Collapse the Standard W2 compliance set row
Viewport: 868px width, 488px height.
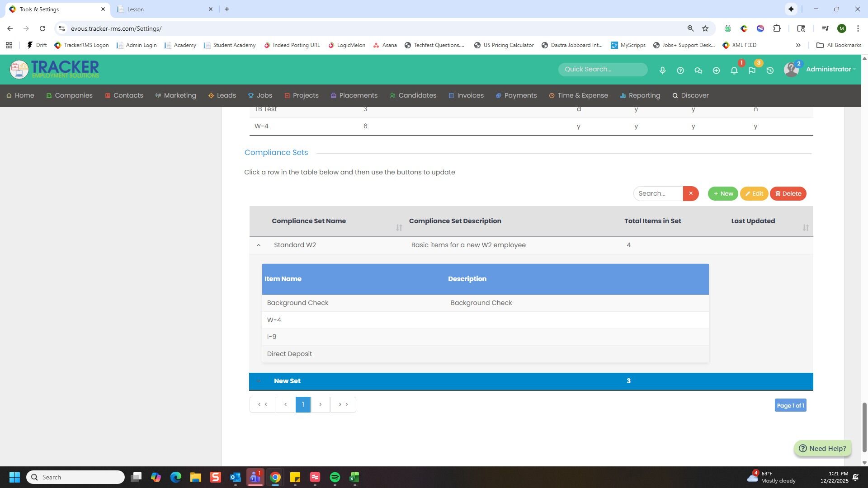point(259,245)
